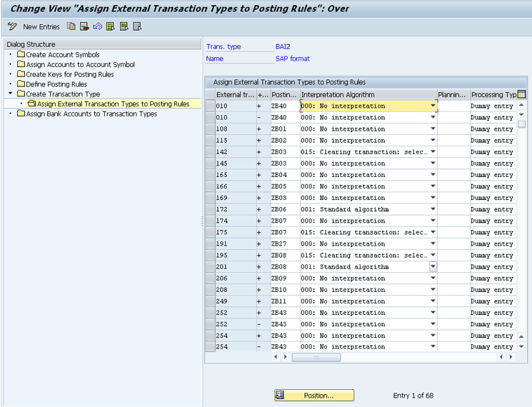
Task: Open interpretation dropdown for row 195
Action: point(433,255)
